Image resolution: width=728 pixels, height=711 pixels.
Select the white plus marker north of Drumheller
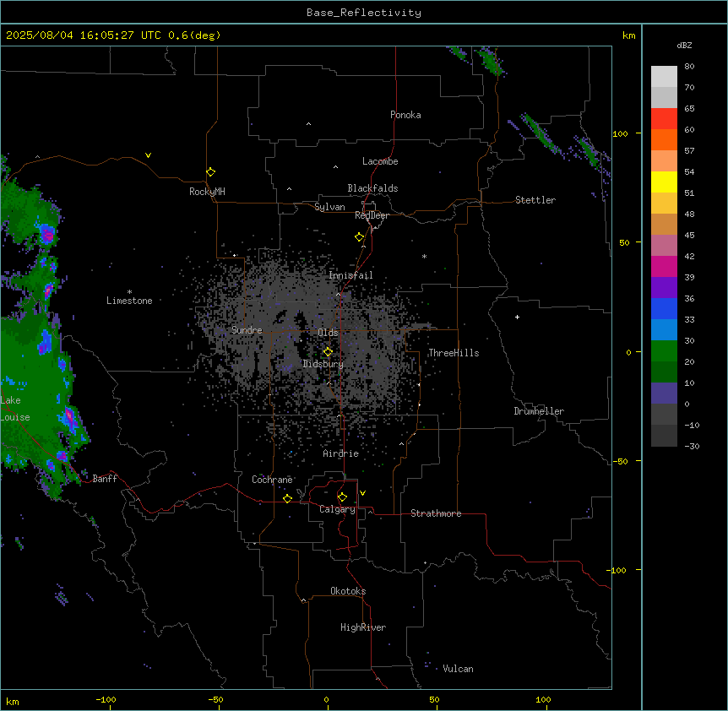click(x=517, y=317)
